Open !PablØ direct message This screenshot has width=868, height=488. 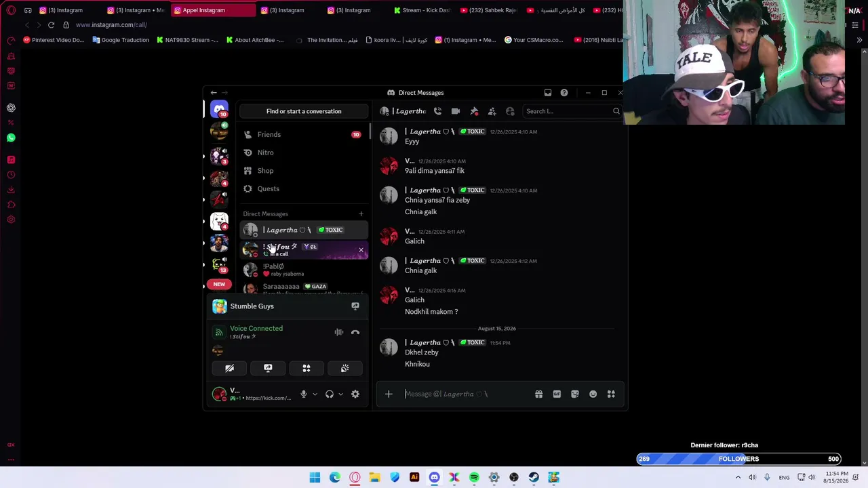[x=304, y=269]
